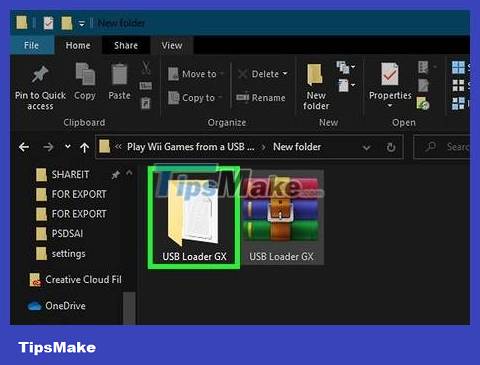Click the Copy path icon
This screenshot has height=365, width=480.
point(146,86)
